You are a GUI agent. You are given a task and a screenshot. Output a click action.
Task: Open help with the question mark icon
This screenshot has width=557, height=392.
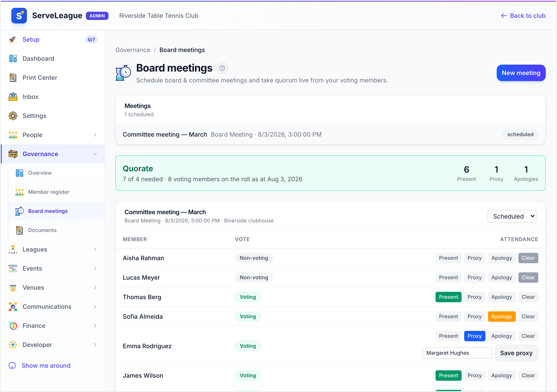coord(222,68)
